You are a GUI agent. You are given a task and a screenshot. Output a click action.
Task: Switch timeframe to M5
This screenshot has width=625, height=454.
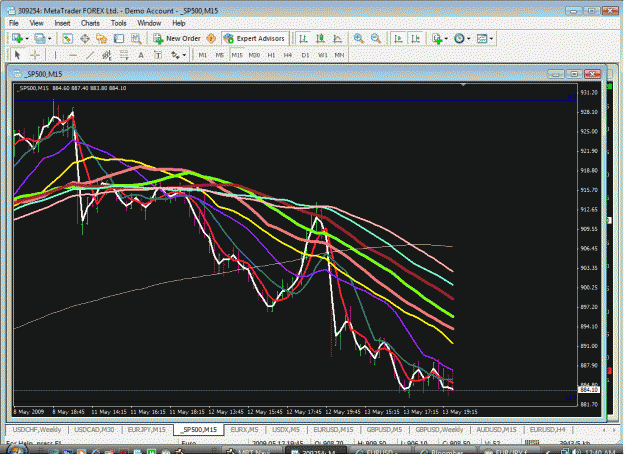[220, 55]
